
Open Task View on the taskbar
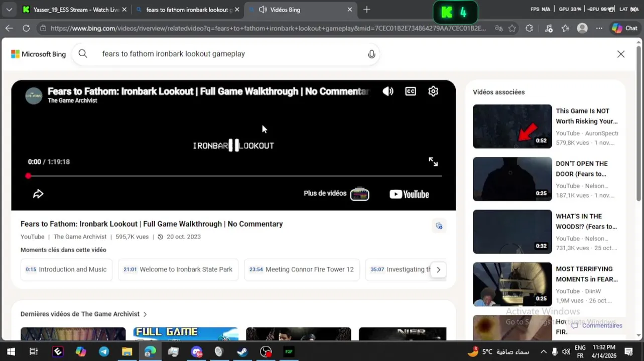pos(34,352)
